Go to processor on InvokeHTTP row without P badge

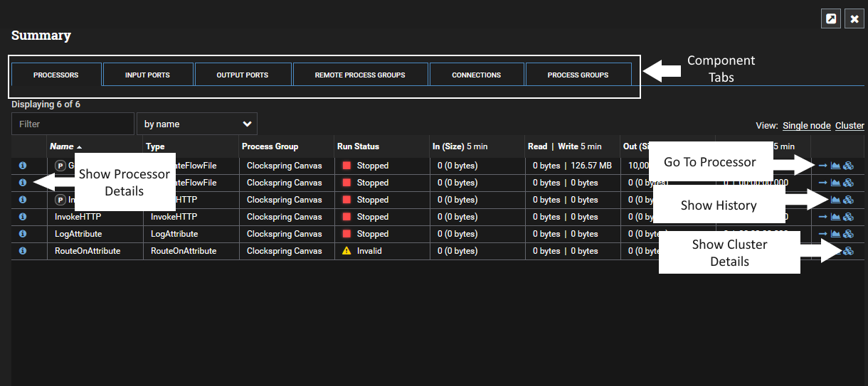(x=823, y=217)
